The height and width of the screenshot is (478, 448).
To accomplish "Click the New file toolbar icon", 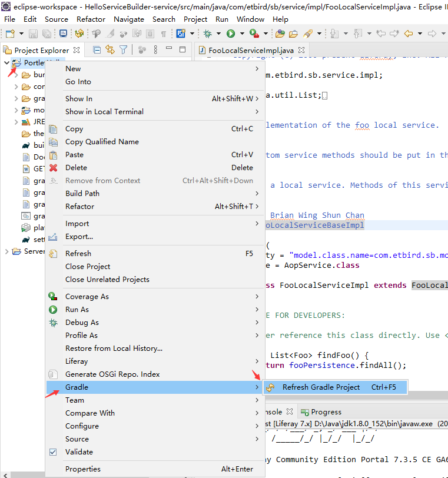I will coord(10,34).
